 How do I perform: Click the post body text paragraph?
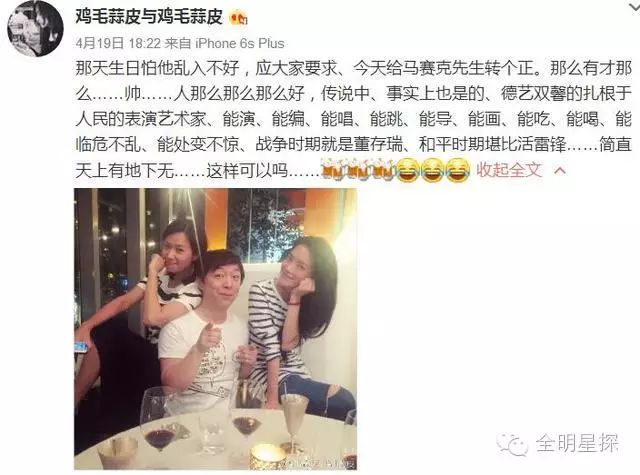353,119
